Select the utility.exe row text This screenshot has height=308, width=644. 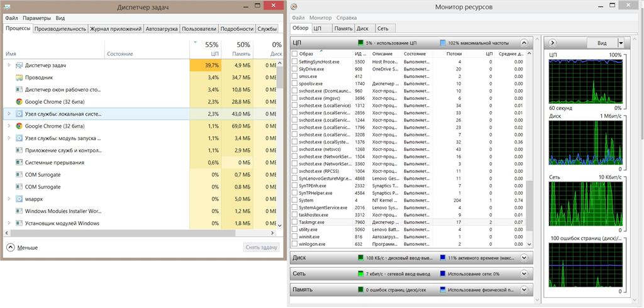coord(308,229)
